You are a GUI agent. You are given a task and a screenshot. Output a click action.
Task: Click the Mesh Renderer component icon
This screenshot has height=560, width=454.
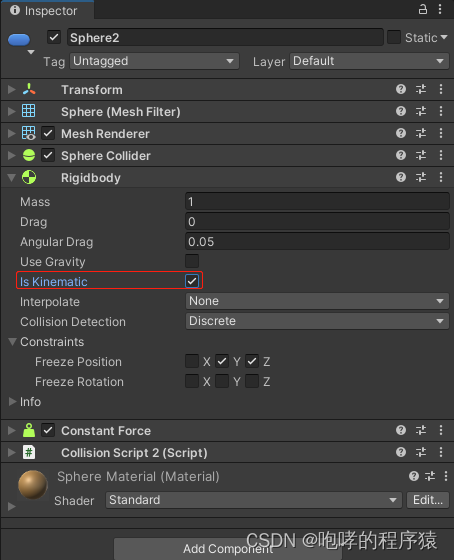click(x=29, y=133)
